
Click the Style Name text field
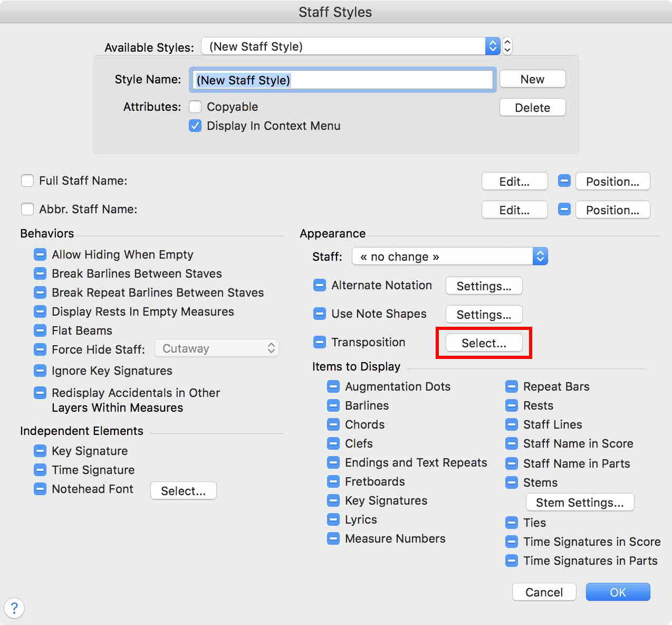(342, 80)
